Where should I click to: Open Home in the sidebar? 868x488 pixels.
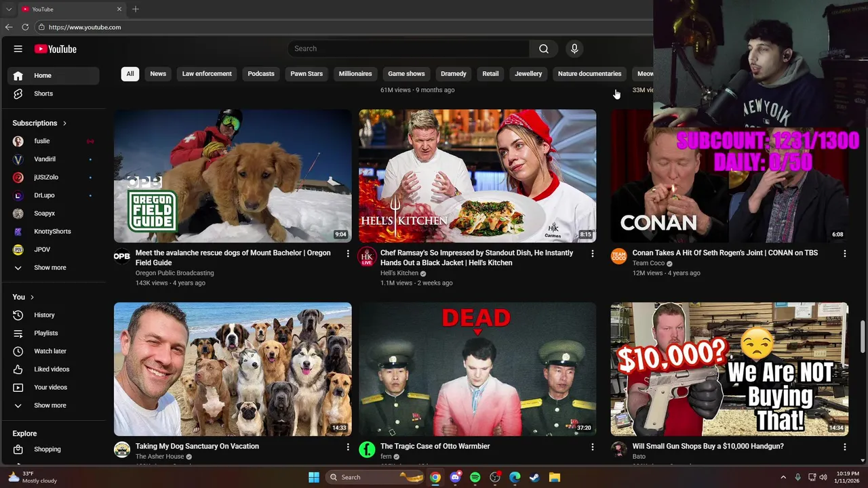click(53, 75)
